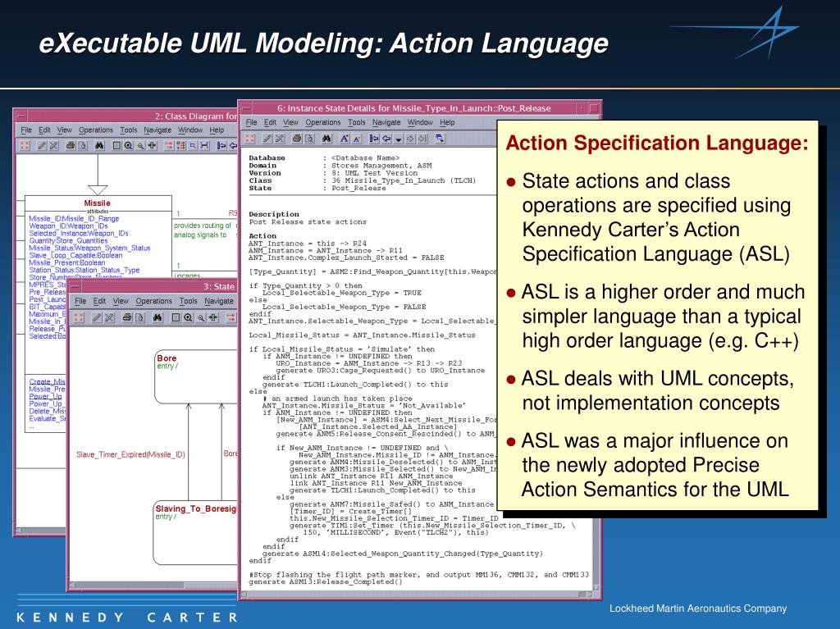Open Edit menu in Instance State Details window
Screen dimensions: 840x629
270,122
